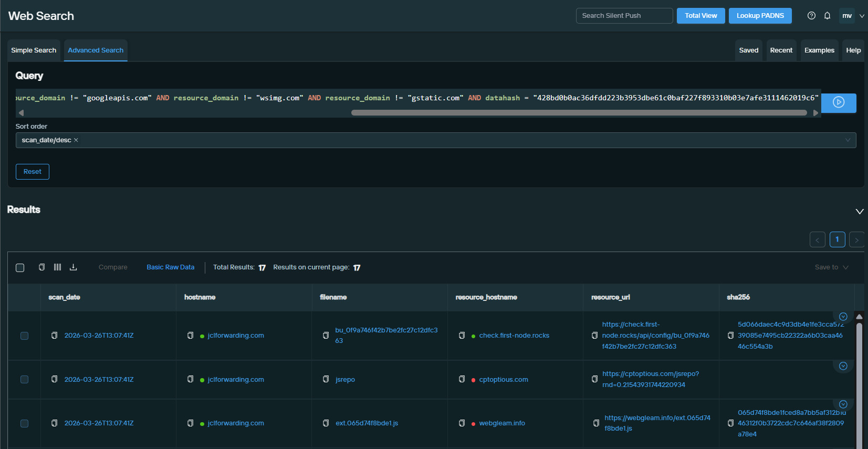Go to the next results page
This screenshot has width=868, height=449.
coord(857,239)
